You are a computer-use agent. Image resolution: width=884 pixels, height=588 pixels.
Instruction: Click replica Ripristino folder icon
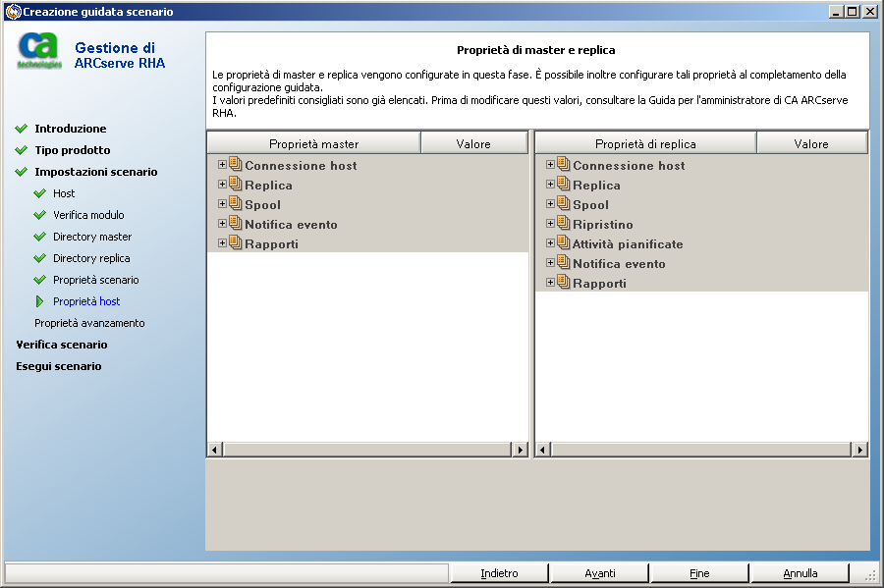pos(563,223)
